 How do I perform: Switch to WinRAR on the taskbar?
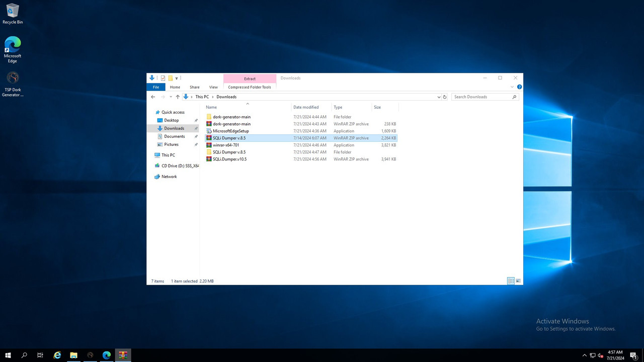pyautogui.click(x=123, y=355)
